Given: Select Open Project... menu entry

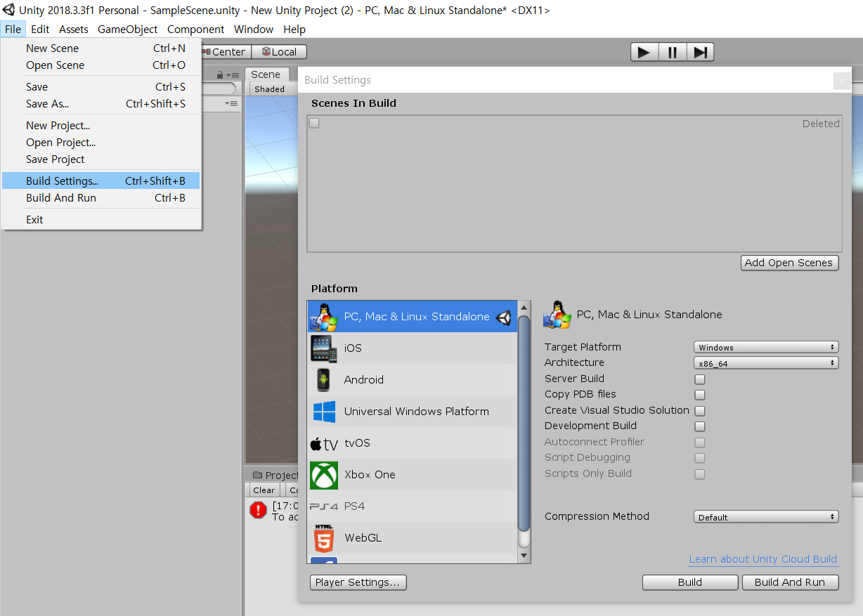Looking at the screenshot, I should click(x=101, y=143).
